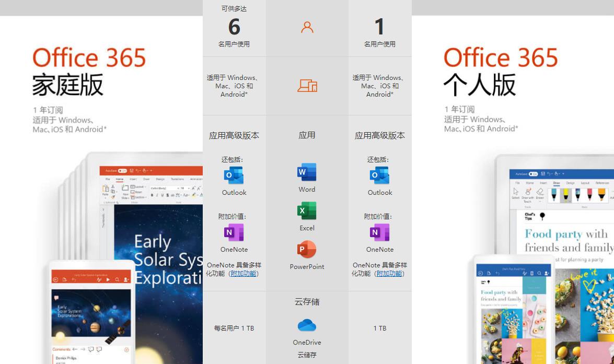The width and height of the screenshot is (614, 364).
Task: Open the 附加功能 link in the 1-user column
Action: point(389,274)
